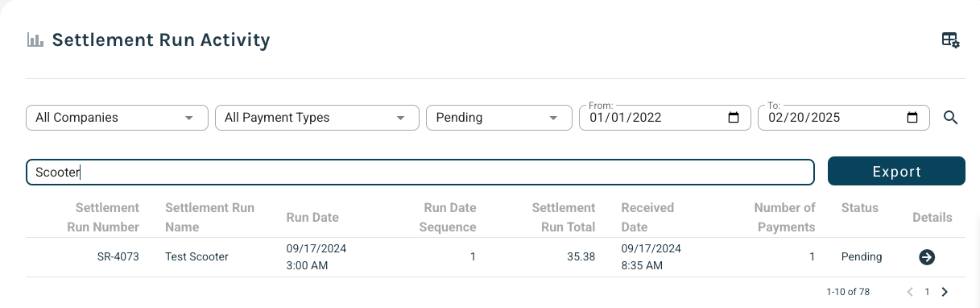Open details arrow for SR-4073
Screen dimensions: 980x308
pyautogui.click(x=927, y=257)
